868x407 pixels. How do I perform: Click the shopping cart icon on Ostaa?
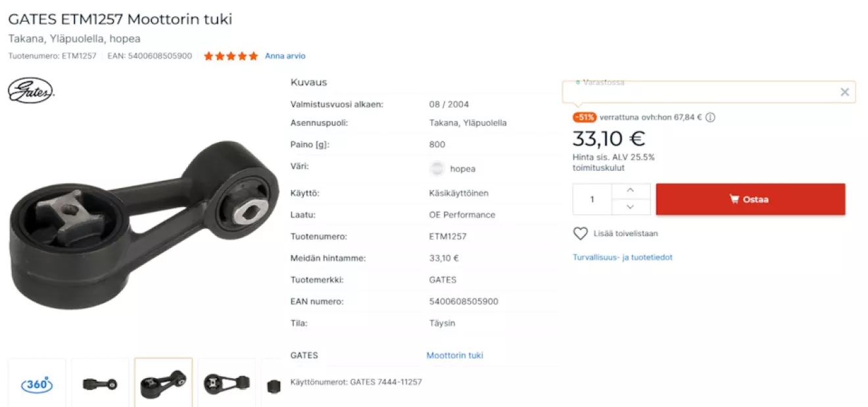[x=735, y=199]
